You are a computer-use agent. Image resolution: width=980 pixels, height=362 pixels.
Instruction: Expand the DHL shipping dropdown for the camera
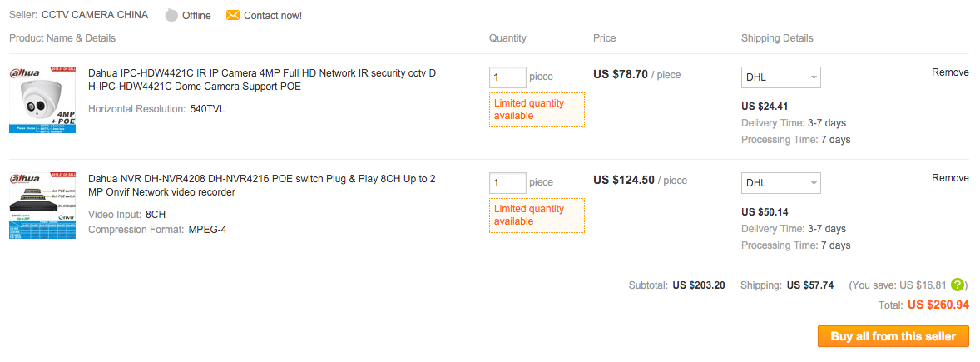pos(780,77)
